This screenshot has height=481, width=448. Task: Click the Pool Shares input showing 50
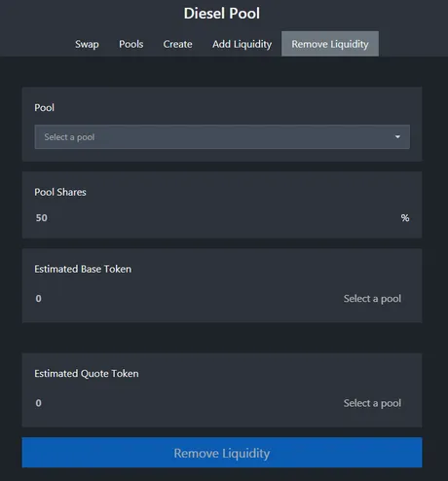coord(214,218)
